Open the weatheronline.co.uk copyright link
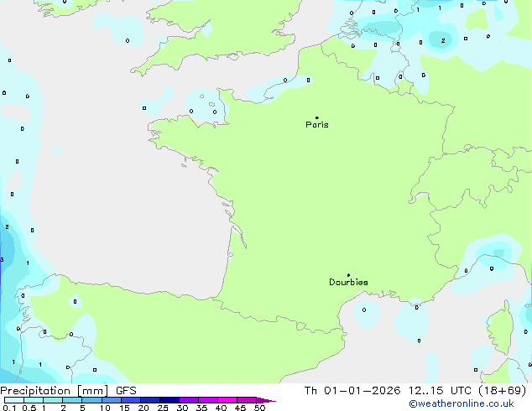This screenshot has height=411, width=532. (x=462, y=404)
